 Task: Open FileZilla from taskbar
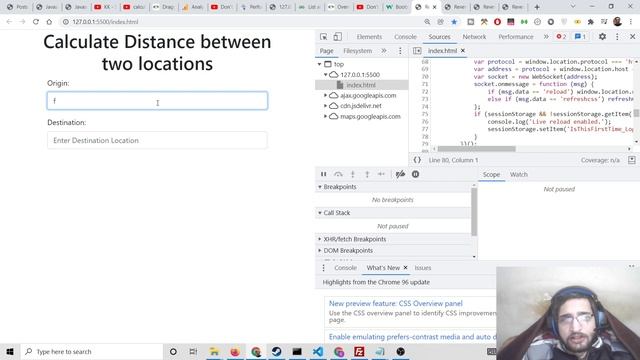(x=360, y=351)
